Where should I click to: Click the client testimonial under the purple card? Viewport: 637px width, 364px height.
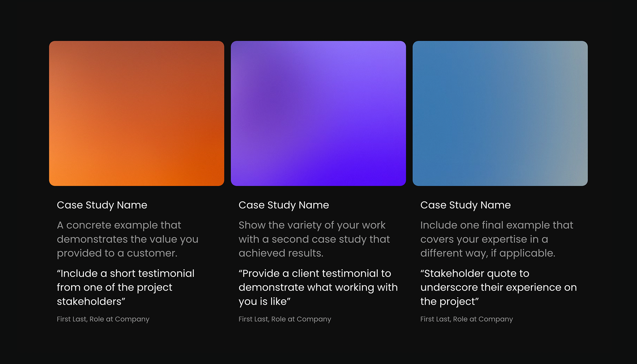(318, 287)
